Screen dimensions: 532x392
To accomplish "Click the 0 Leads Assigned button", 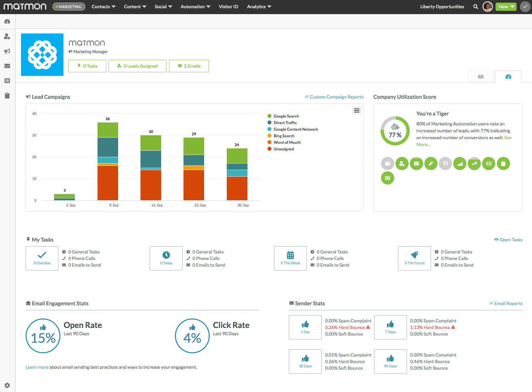I will click(x=138, y=66).
